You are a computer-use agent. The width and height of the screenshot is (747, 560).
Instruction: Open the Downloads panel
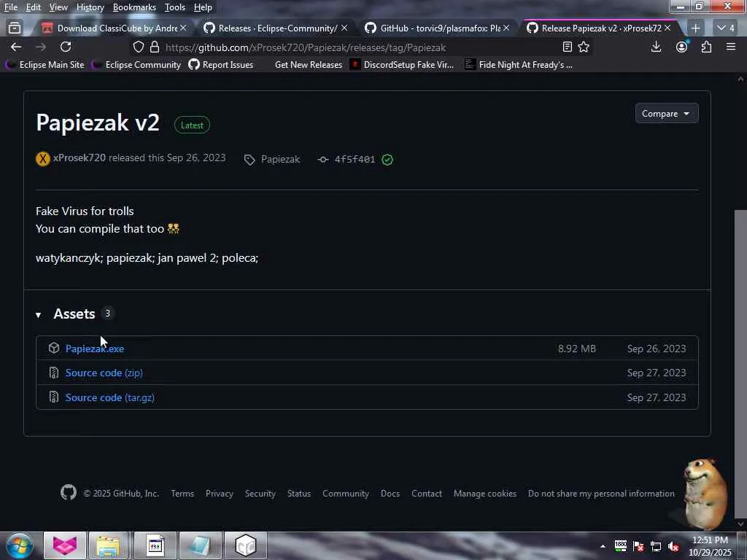656,47
